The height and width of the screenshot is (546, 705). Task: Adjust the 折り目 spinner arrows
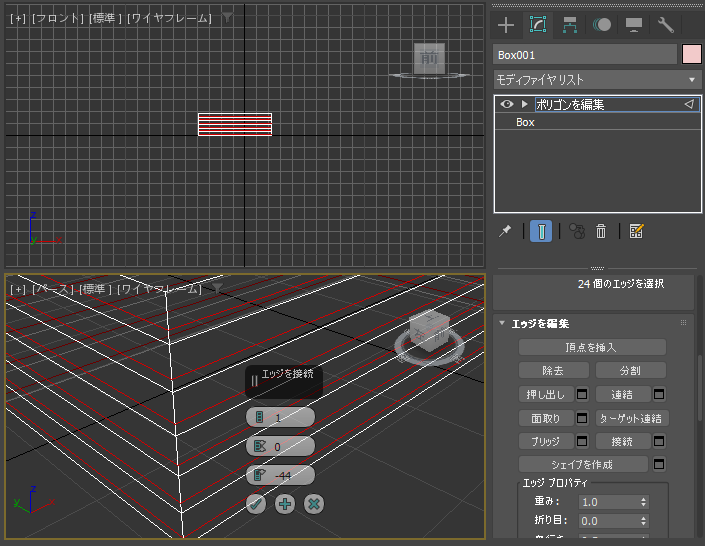pyautogui.click(x=644, y=521)
